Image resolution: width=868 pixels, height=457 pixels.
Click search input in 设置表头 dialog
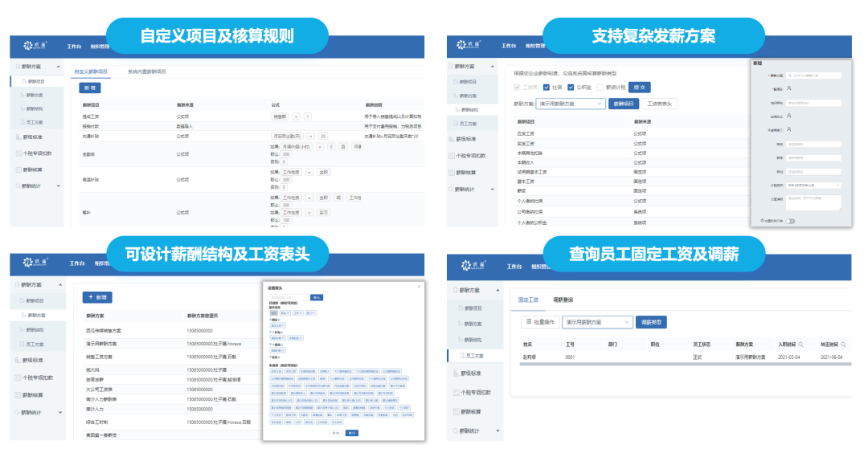tap(289, 298)
